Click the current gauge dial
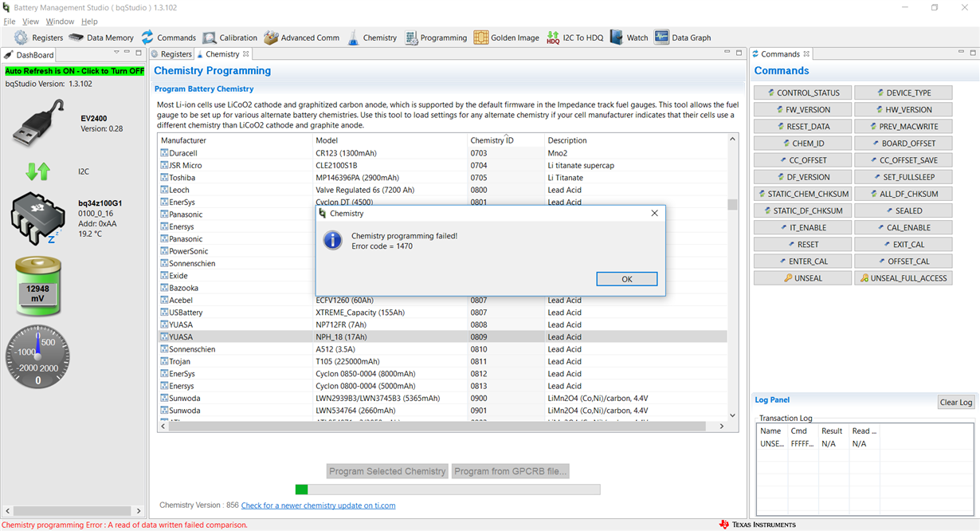This screenshot has height=531, width=980. point(37,356)
